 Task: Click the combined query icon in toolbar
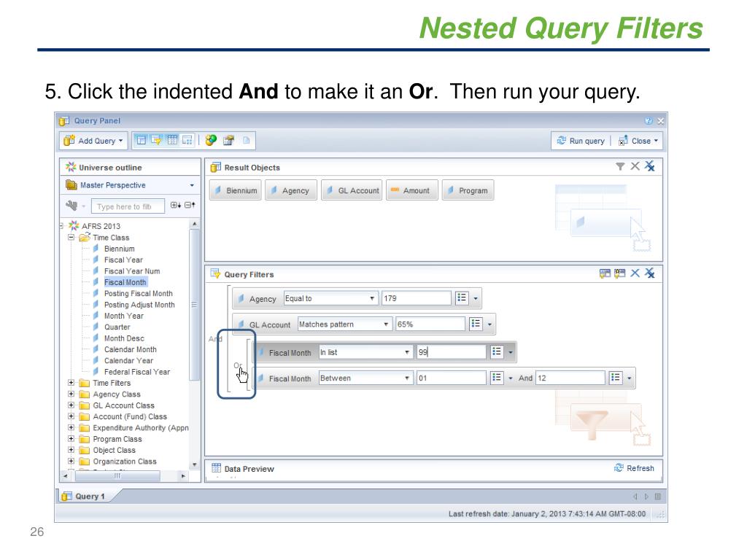(x=211, y=140)
